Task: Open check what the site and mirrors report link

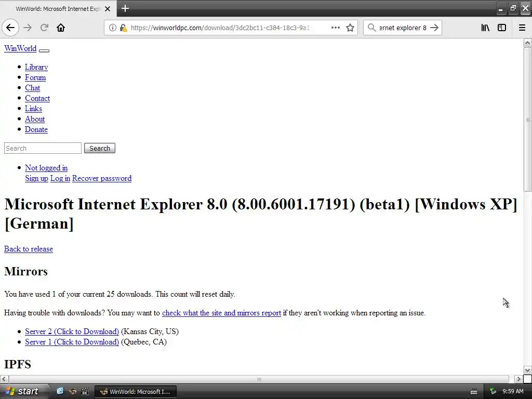Action: (x=221, y=313)
